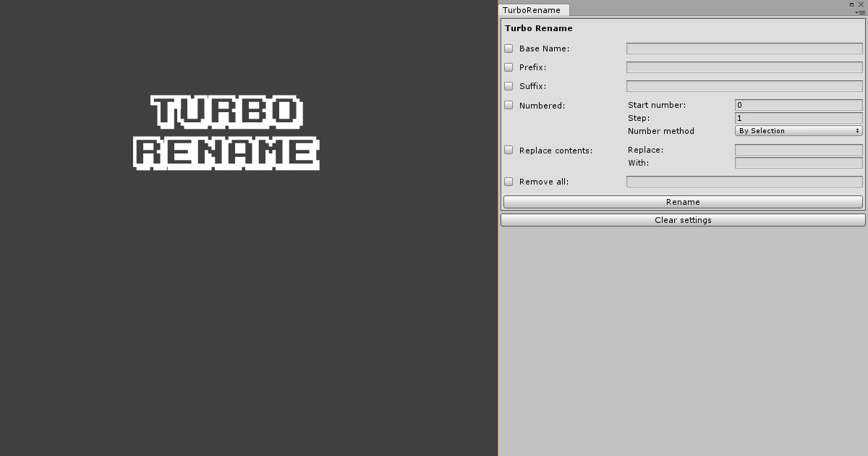Screen dimensions: 868x456
Task: Enable the Remove all checkbox
Action: coord(509,181)
